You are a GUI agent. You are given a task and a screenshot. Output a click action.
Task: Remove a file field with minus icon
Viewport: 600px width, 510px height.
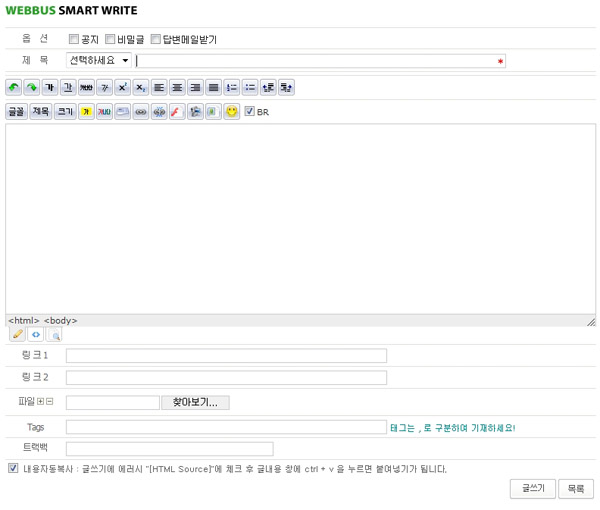[49, 401]
